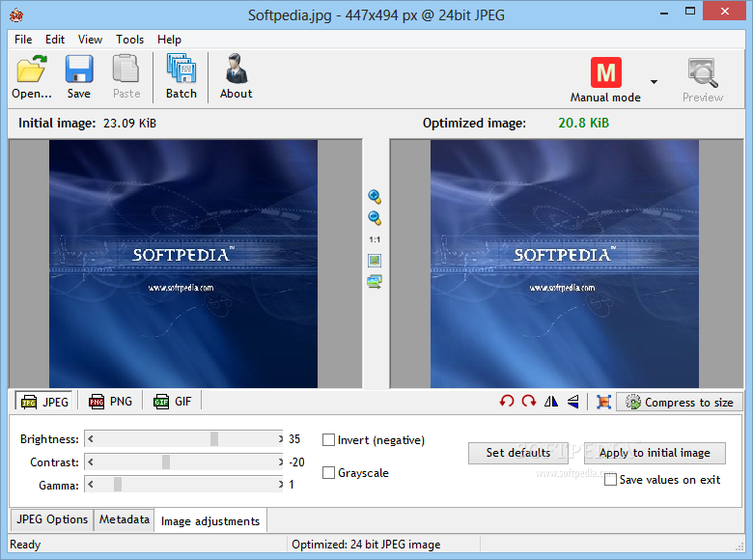
Task: Zoom out with the minus magnifier icon
Action: [375, 218]
